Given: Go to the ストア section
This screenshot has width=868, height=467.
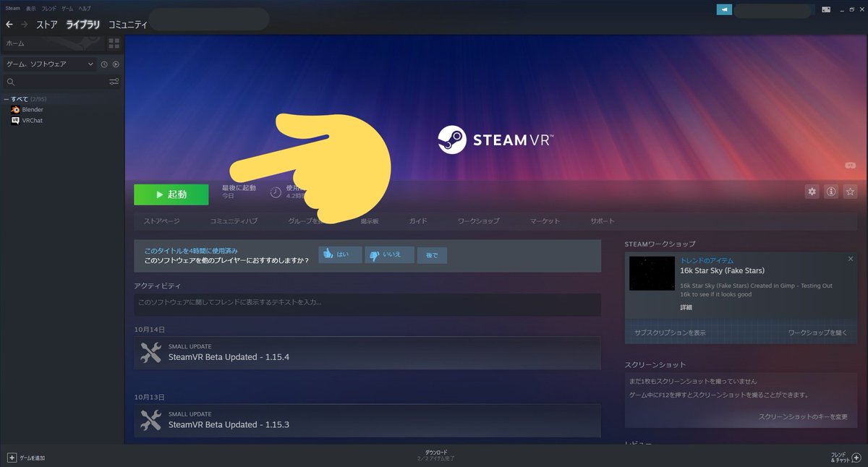Looking at the screenshot, I should (47, 25).
